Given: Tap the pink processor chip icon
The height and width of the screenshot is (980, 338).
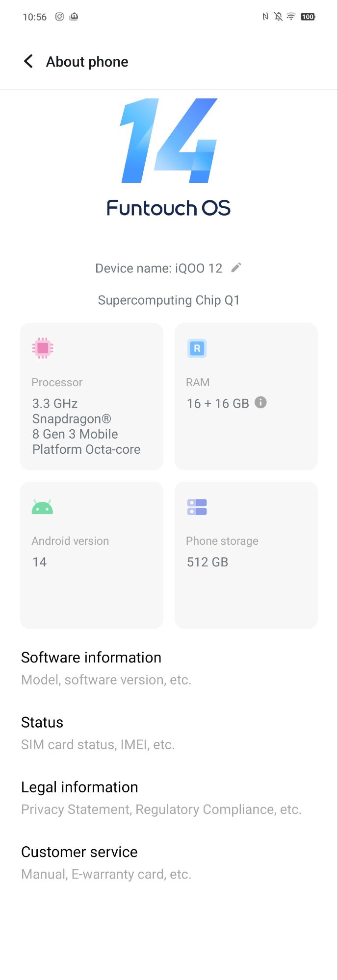Looking at the screenshot, I should [43, 348].
